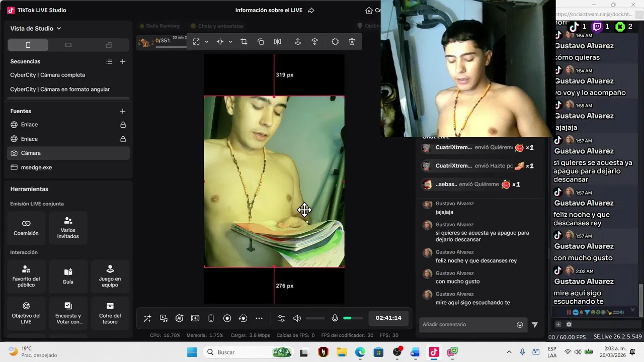Open the Chats y entrevistas tab

[217, 26]
